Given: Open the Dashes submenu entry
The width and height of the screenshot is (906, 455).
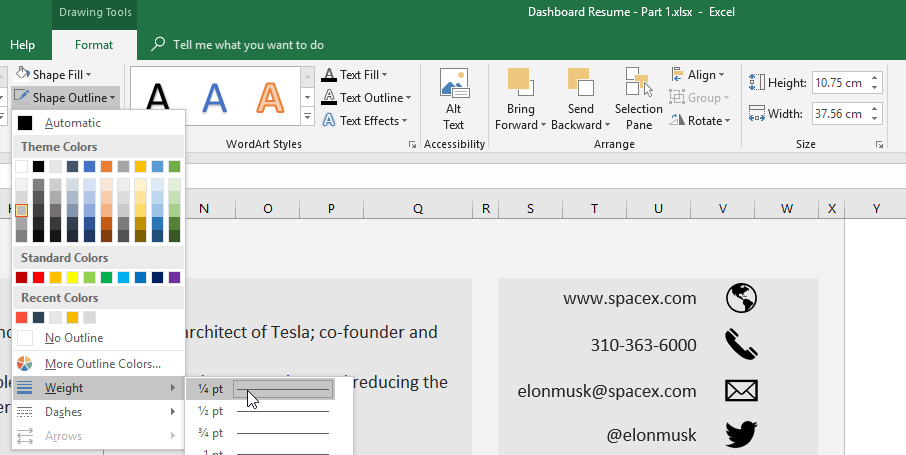Looking at the screenshot, I should click(x=98, y=412).
